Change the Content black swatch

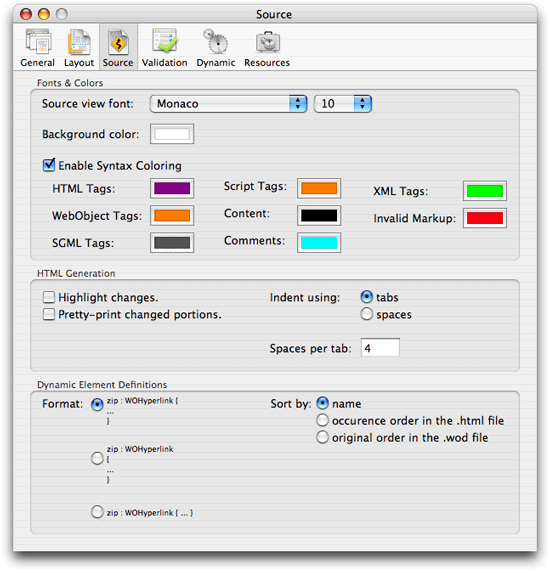319,216
